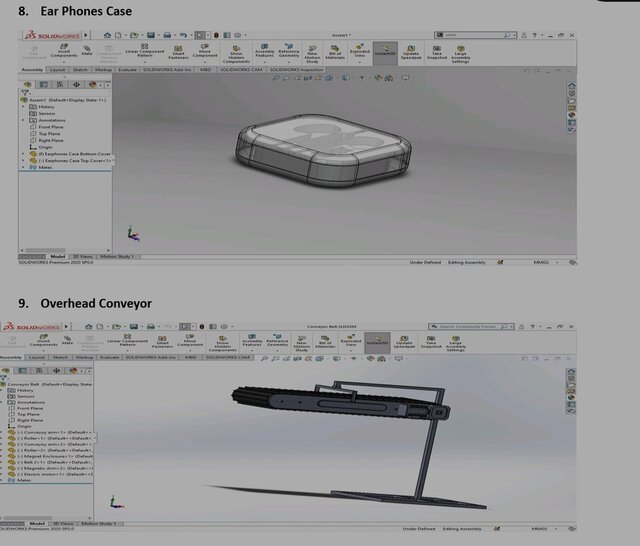Click Assembly Features in Ear Phones Case window
The height and width of the screenshot is (546, 640).
coord(264,51)
